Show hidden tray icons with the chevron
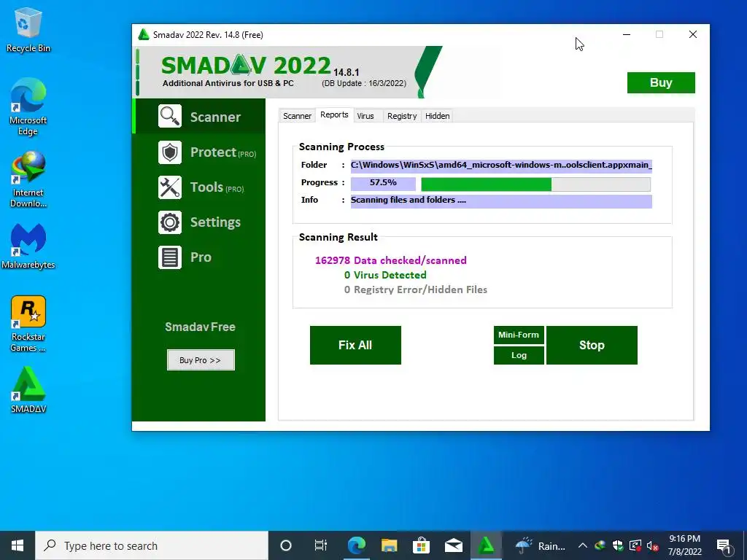 (583, 545)
